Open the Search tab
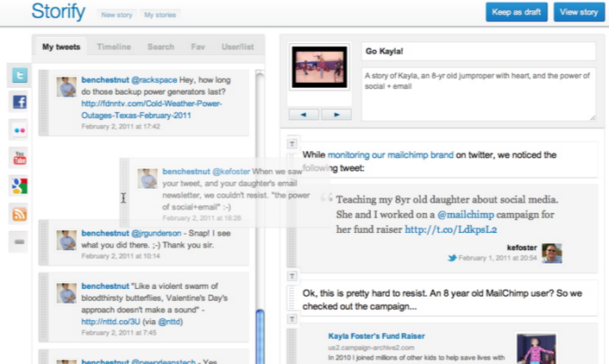 [160, 47]
